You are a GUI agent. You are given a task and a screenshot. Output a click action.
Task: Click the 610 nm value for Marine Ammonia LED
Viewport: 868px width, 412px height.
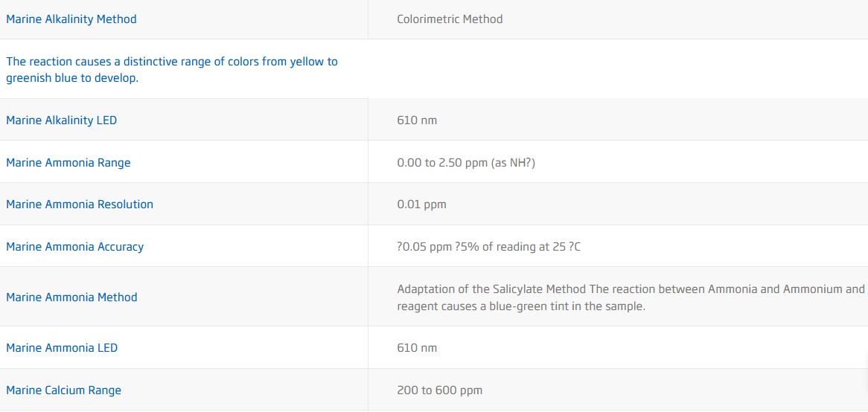(x=417, y=348)
